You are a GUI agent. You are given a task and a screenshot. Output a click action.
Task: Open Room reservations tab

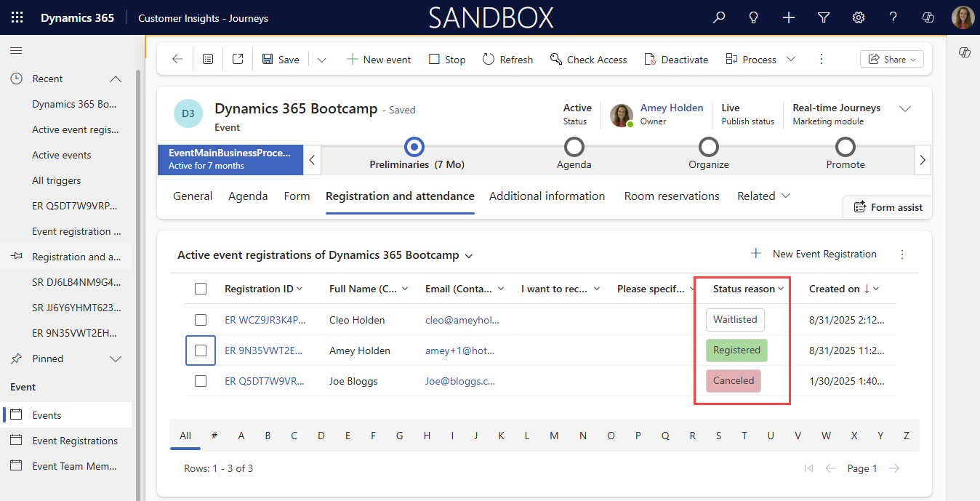point(672,196)
